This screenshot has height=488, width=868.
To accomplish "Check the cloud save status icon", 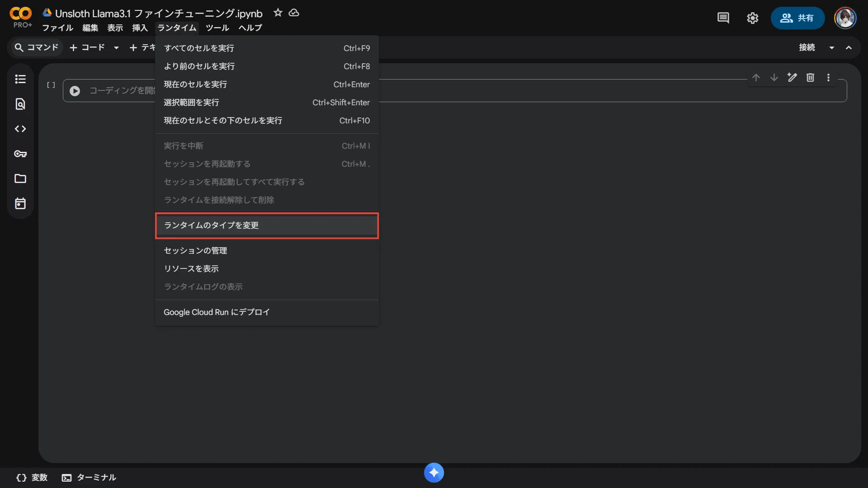I will [294, 13].
